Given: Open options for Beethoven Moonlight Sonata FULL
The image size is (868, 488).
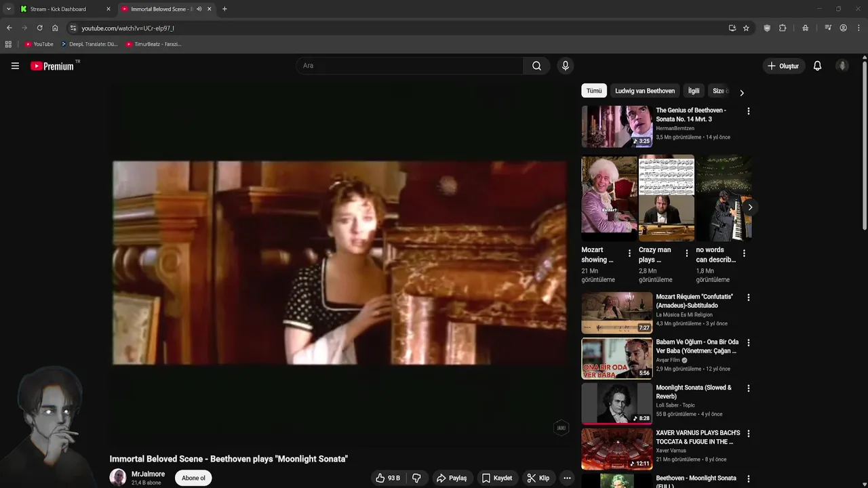Looking at the screenshot, I should [x=748, y=479].
